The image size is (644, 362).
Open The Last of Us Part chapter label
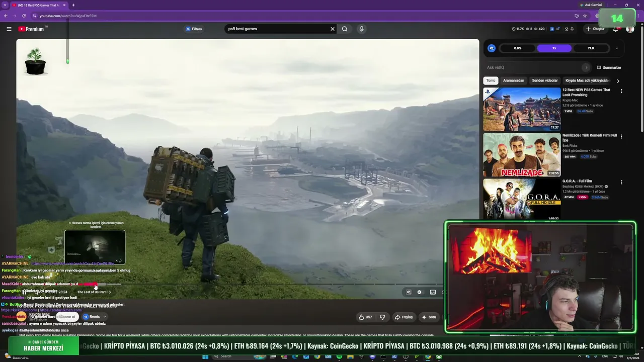point(94,292)
